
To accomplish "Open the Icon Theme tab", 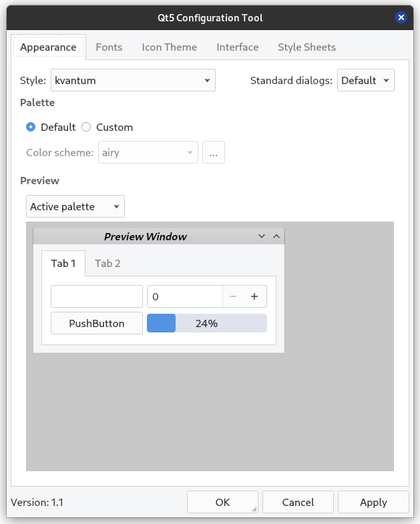I will click(169, 47).
